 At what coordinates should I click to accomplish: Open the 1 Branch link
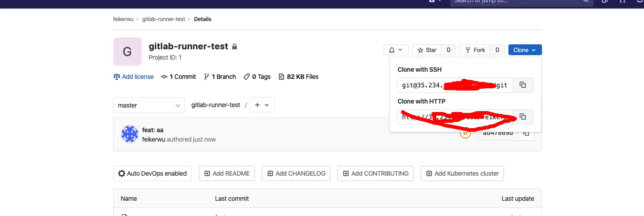pos(220,77)
